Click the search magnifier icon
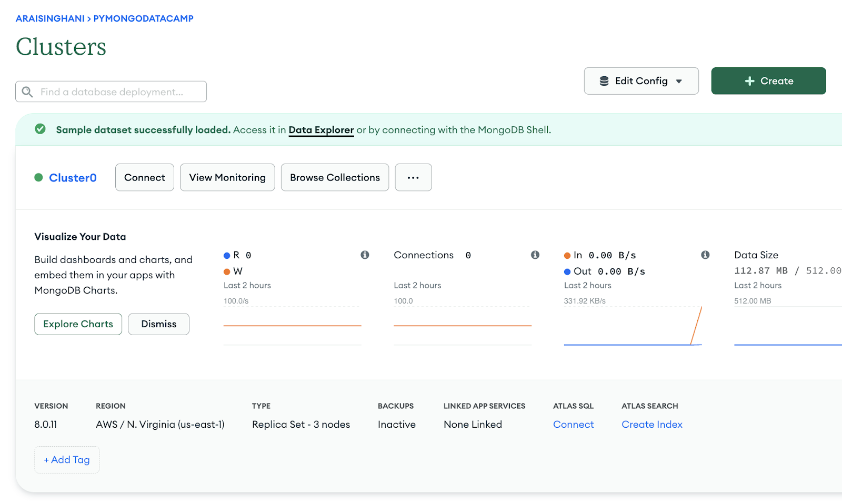The width and height of the screenshot is (842, 504). (27, 92)
